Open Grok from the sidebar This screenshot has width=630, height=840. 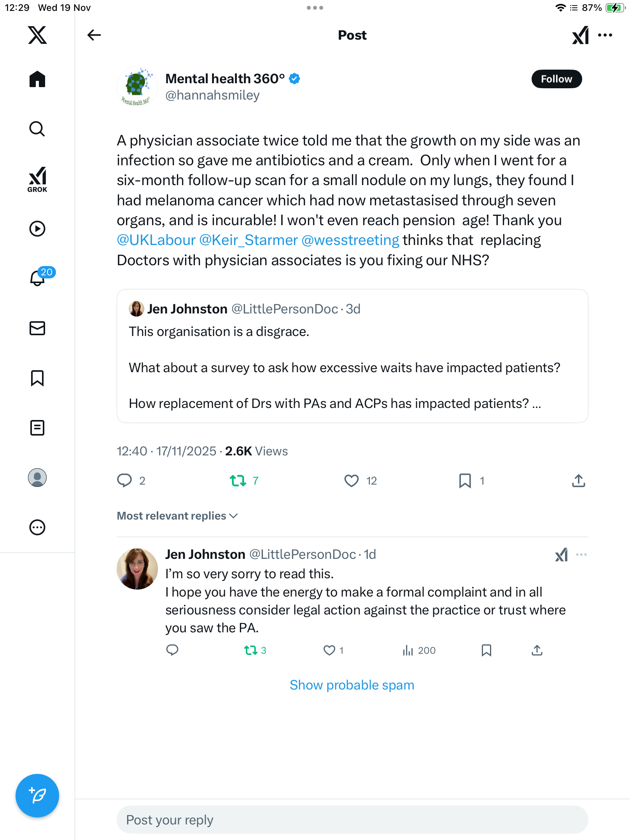tap(37, 179)
